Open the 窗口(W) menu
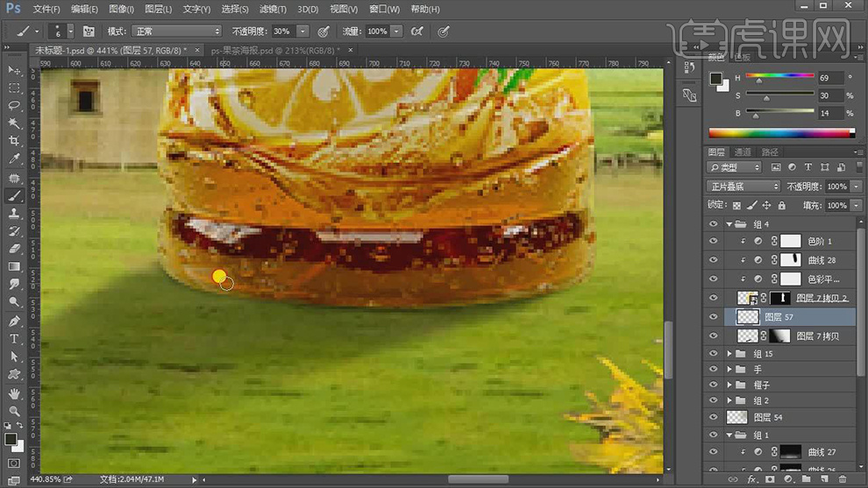 (384, 9)
